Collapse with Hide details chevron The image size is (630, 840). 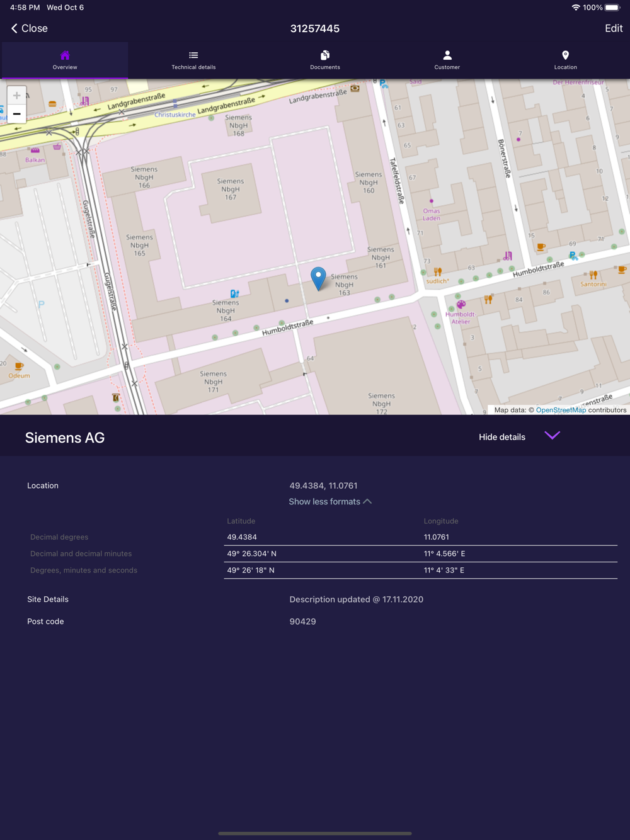point(553,436)
